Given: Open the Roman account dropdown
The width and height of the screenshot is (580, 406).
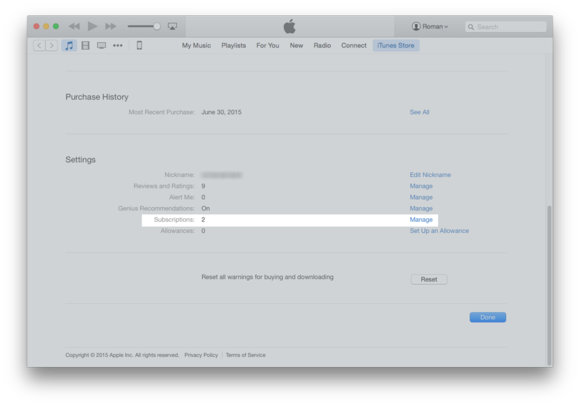Looking at the screenshot, I should pos(430,26).
